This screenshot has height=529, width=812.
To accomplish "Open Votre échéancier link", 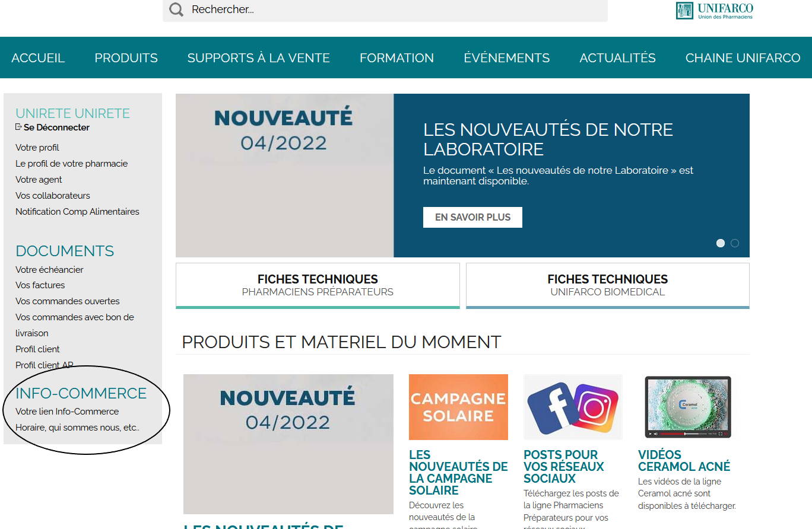I will click(x=49, y=270).
